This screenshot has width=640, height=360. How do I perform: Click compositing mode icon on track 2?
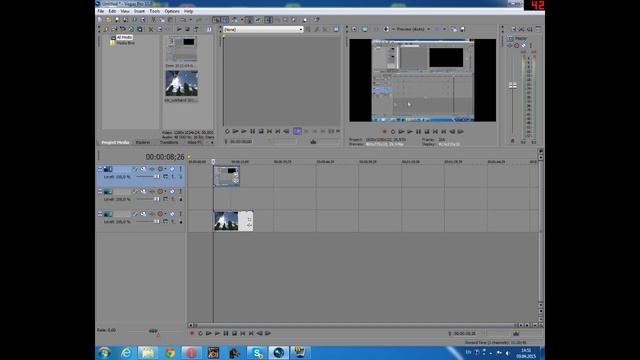[165, 200]
